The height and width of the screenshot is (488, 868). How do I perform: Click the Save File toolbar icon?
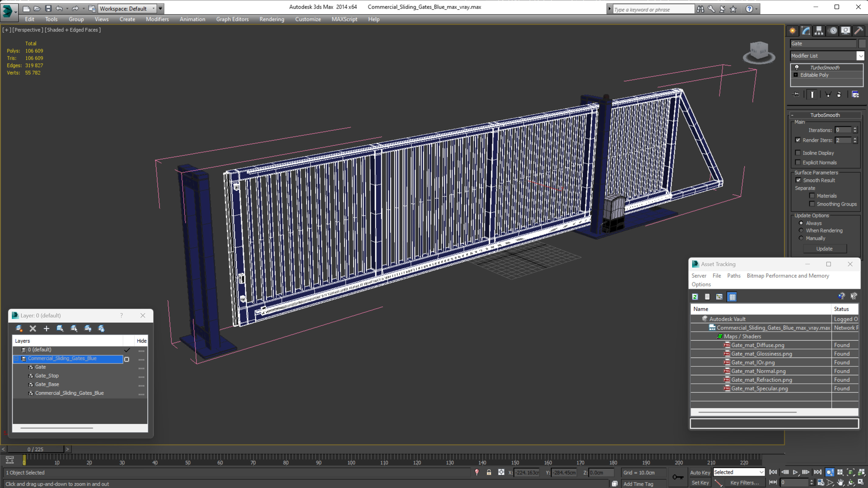coord(48,9)
